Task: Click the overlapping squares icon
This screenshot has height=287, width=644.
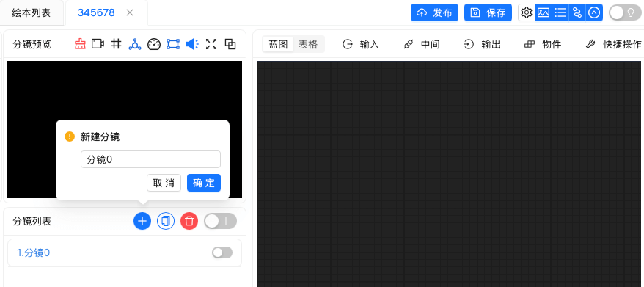Action: (x=230, y=44)
